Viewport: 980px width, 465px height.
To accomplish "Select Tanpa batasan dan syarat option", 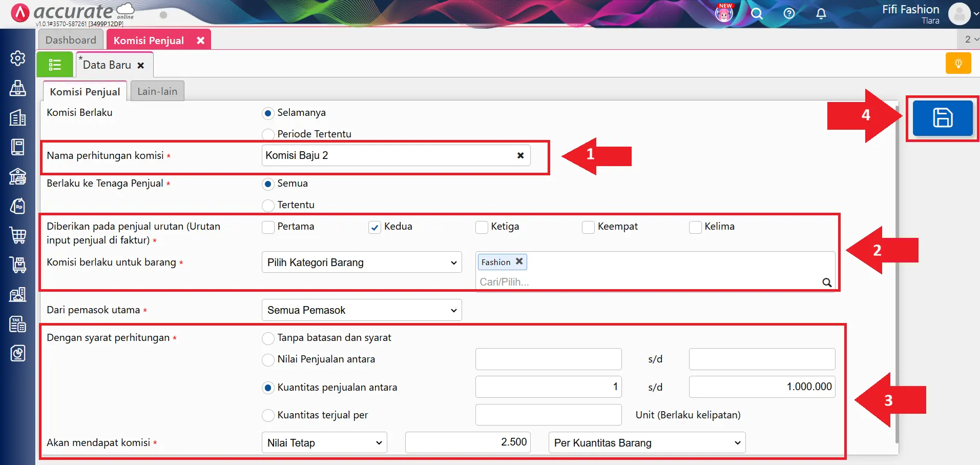I will [268, 338].
